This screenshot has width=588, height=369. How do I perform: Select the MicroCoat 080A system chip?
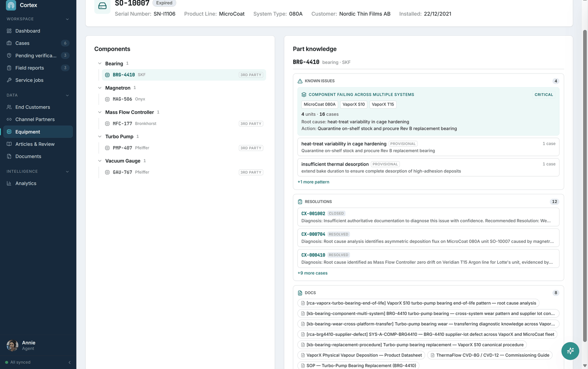click(320, 104)
